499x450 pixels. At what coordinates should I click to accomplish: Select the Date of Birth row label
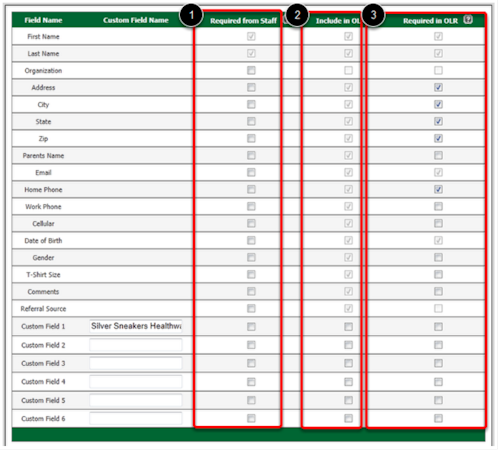tap(43, 241)
